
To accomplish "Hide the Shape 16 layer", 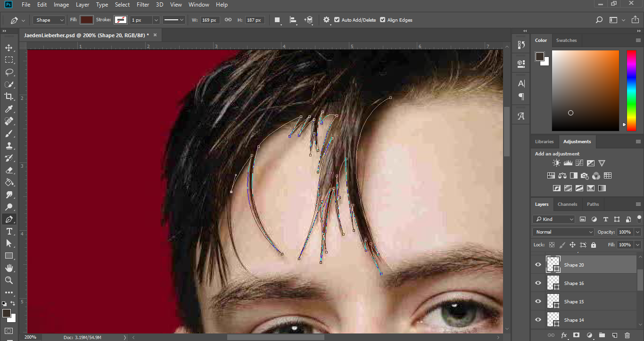I will (538, 283).
